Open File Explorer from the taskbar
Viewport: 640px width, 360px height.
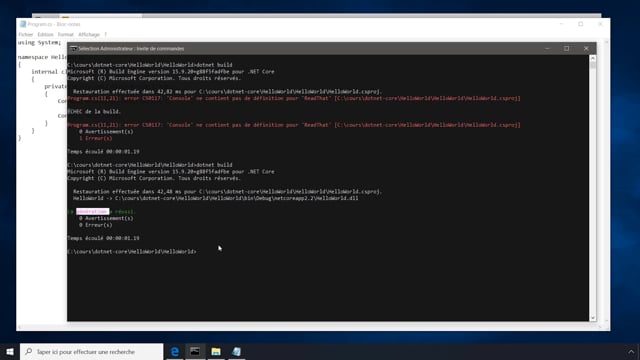(216, 351)
